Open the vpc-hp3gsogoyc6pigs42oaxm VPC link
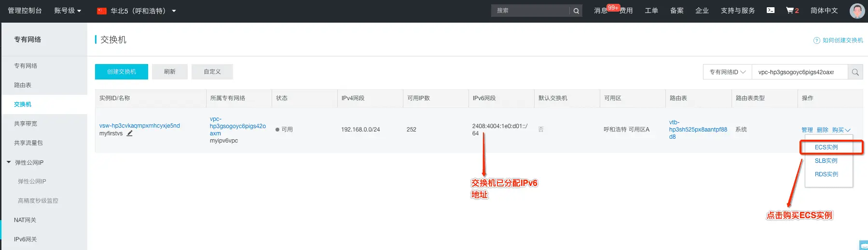This screenshot has height=250, width=868. 238,126
